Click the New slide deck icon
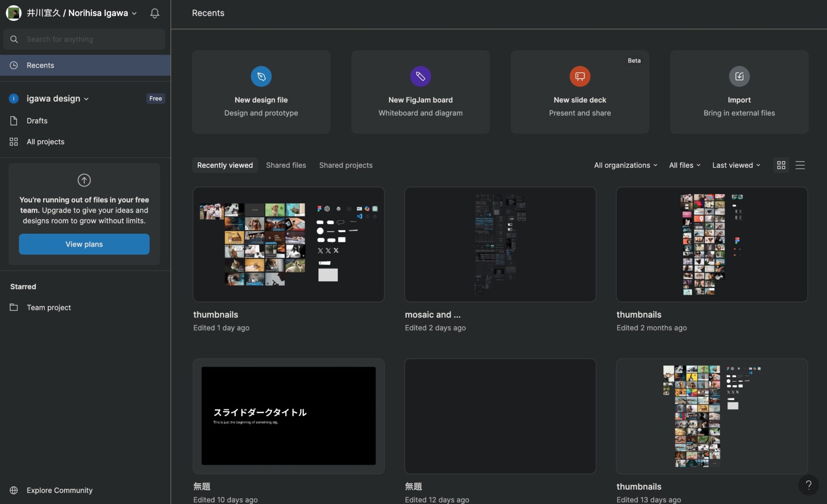The image size is (827, 504). point(580,76)
